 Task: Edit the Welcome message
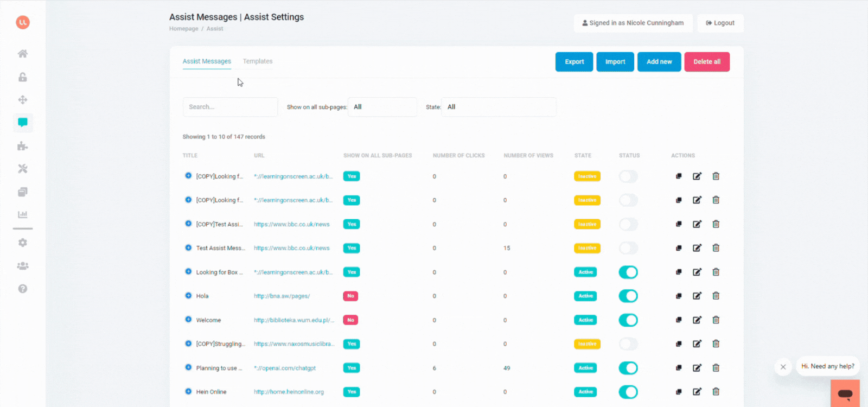[697, 320]
